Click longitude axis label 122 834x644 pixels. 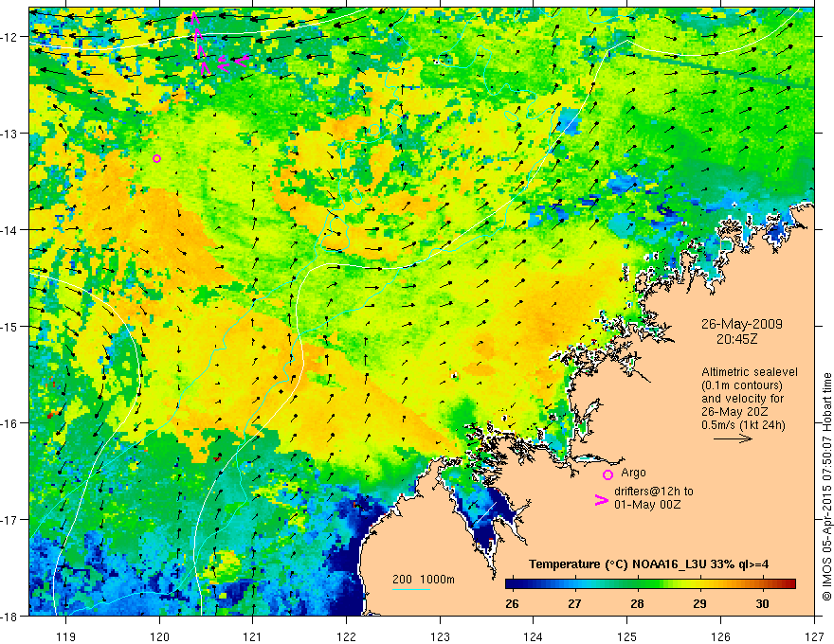point(346,636)
